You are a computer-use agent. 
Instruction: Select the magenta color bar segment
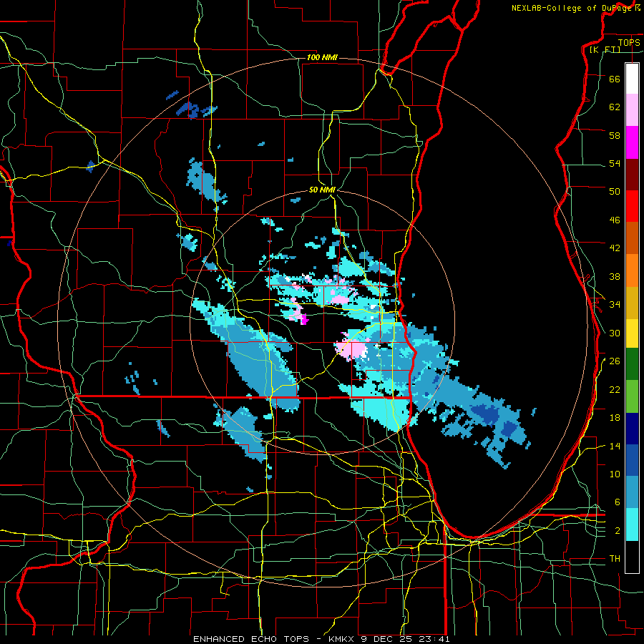click(x=632, y=142)
